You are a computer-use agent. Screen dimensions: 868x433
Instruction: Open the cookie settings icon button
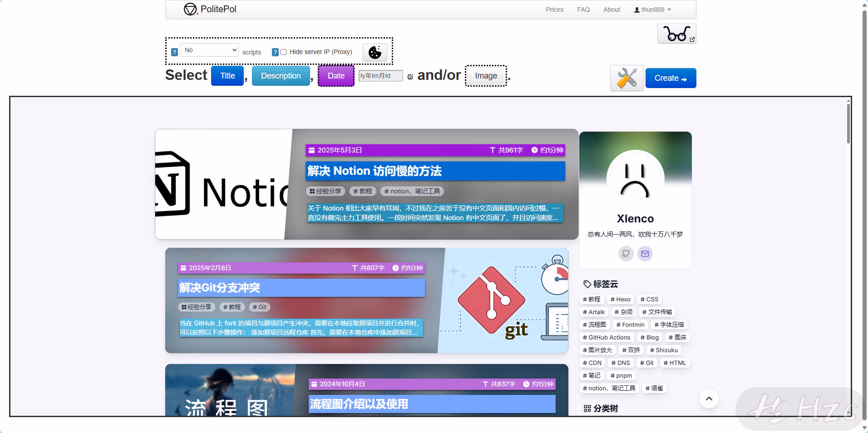[375, 52]
